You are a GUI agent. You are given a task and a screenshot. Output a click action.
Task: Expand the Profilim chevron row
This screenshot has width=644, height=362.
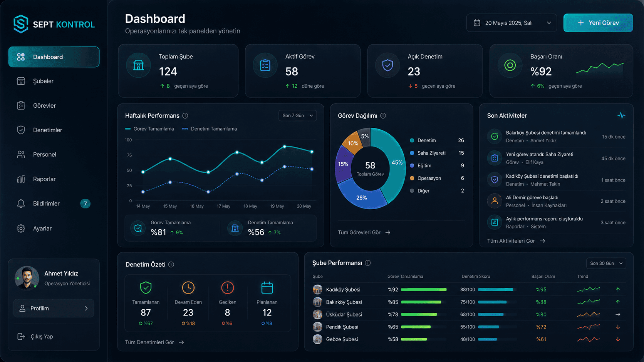coord(54,308)
